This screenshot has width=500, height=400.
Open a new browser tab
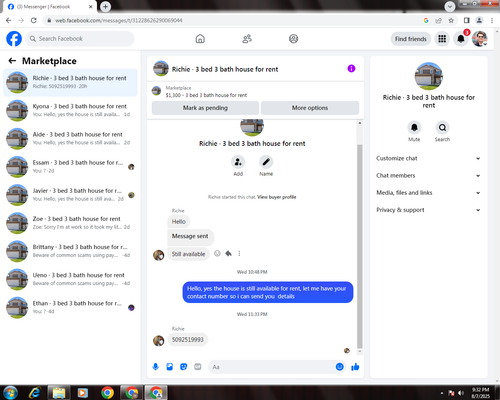click(x=105, y=6)
